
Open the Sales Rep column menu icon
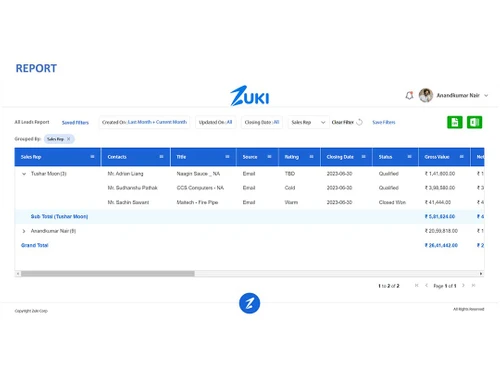92,157
